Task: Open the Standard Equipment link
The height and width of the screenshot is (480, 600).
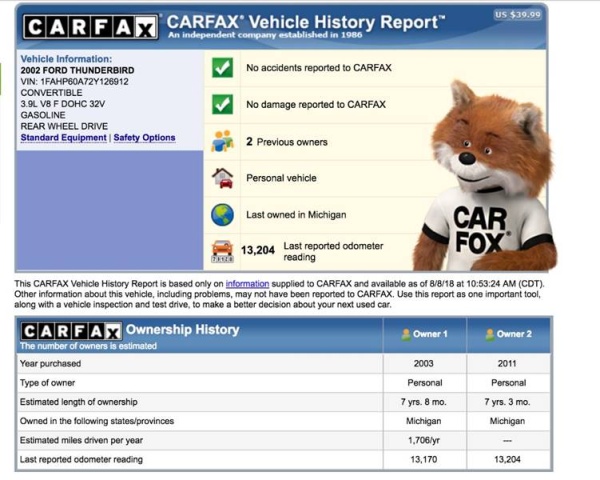Action: 63,138
